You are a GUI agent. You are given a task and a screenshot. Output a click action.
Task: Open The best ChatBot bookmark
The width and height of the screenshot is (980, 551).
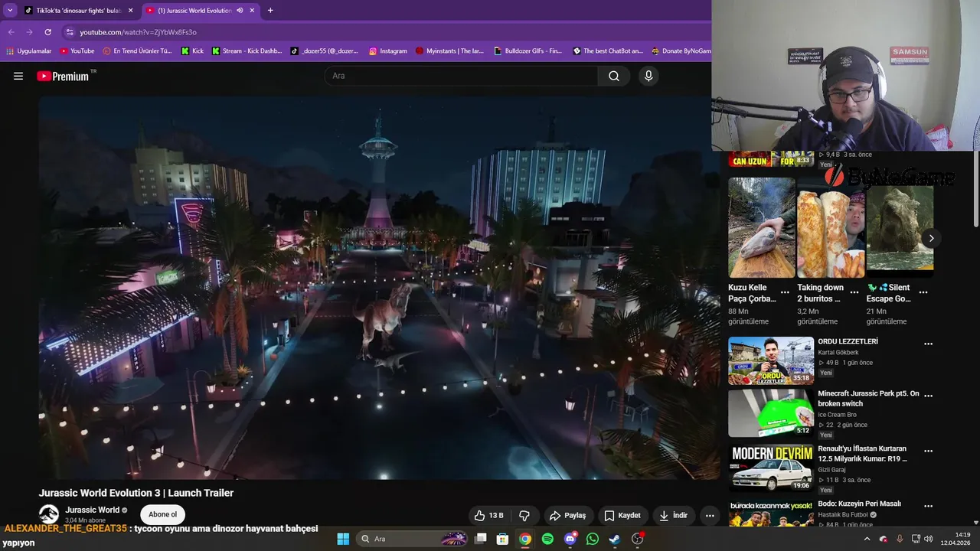coord(608,51)
